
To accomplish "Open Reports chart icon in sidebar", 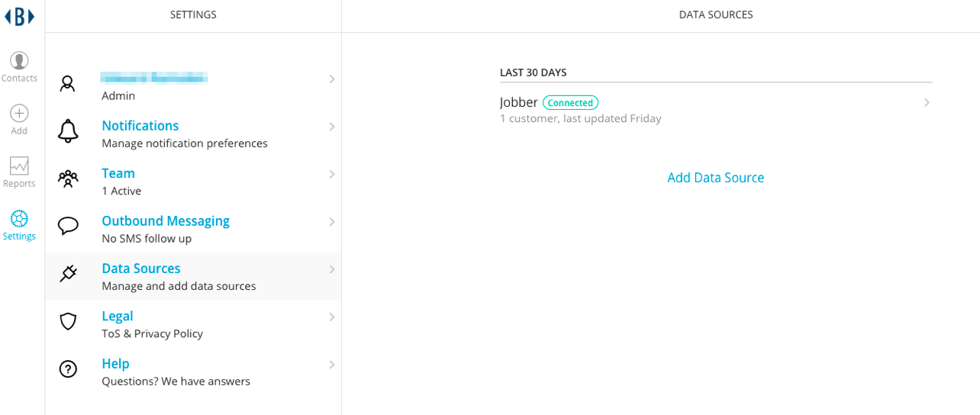I will click(19, 166).
